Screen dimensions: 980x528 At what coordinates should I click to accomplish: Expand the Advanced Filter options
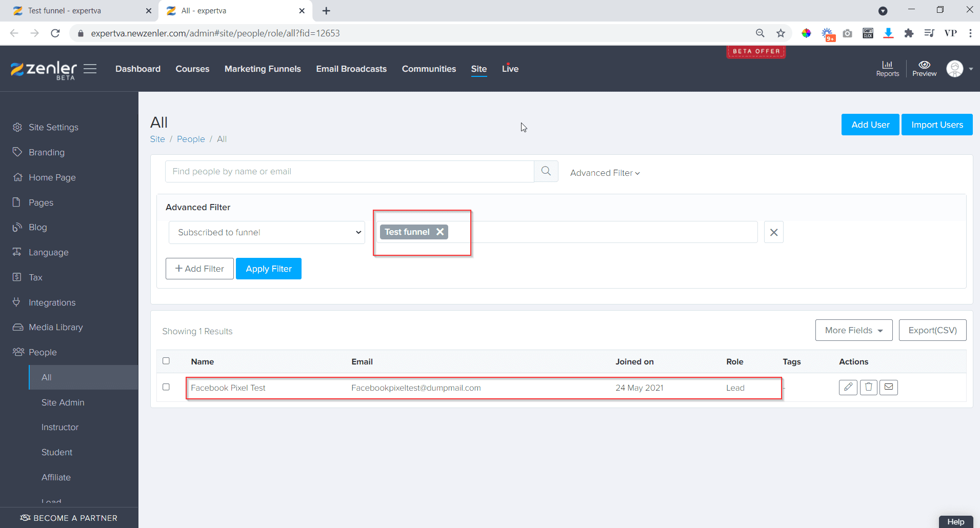[604, 173]
